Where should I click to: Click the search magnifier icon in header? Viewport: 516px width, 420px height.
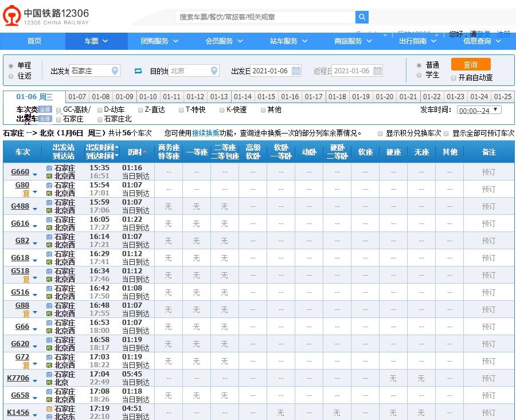(362, 17)
